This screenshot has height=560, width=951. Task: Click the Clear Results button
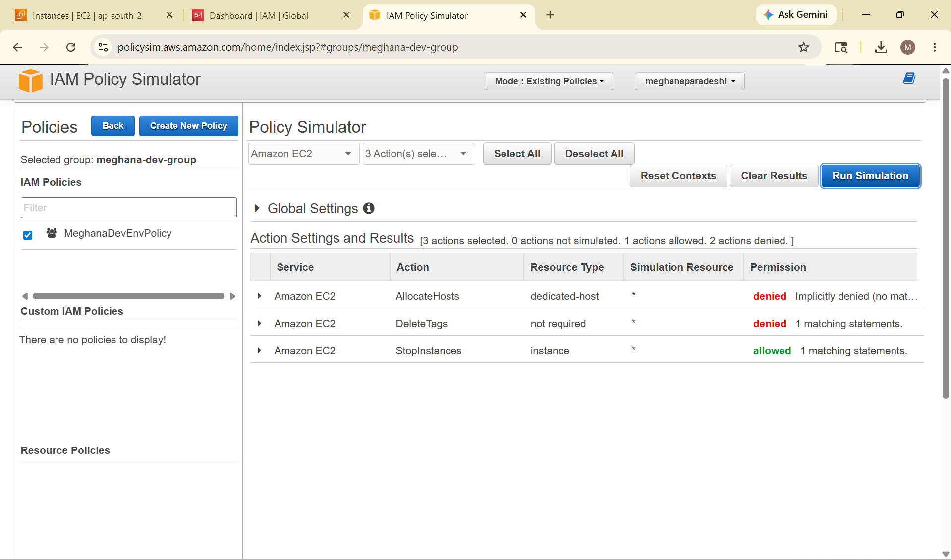pos(774,176)
